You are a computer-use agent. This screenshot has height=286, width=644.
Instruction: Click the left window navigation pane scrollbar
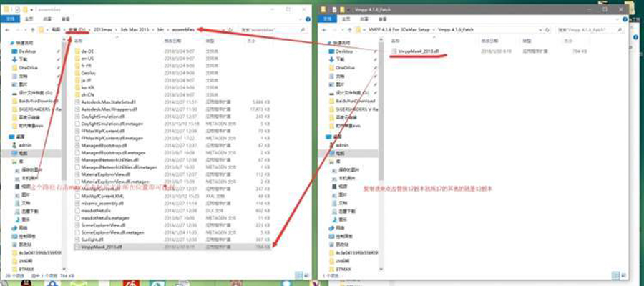click(x=64, y=143)
